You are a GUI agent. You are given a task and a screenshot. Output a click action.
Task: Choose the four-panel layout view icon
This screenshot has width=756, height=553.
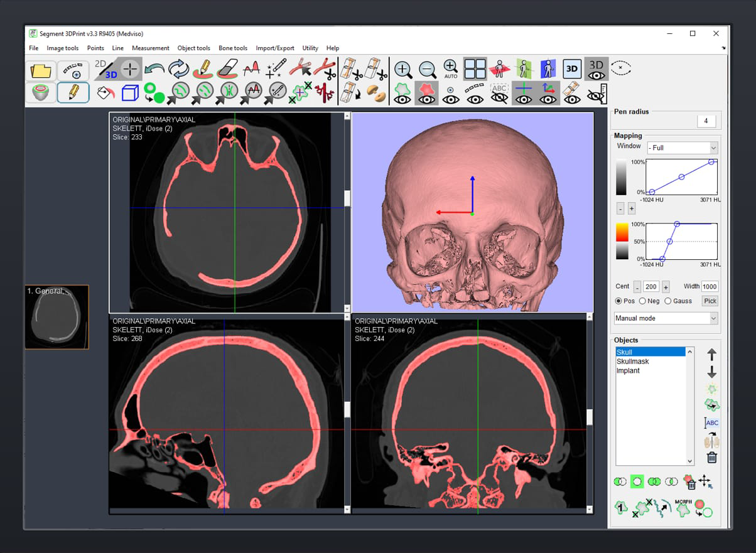(475, 69)
